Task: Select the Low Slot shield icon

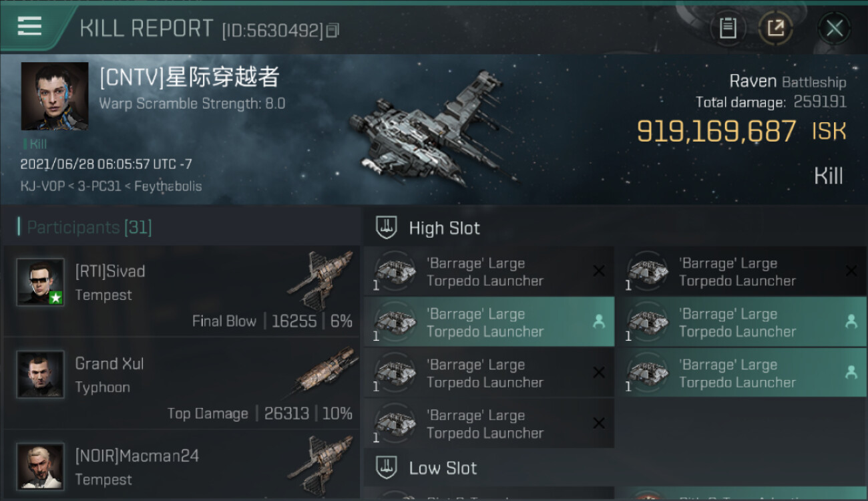Action: pyautogui.click(x=387, y=467)
